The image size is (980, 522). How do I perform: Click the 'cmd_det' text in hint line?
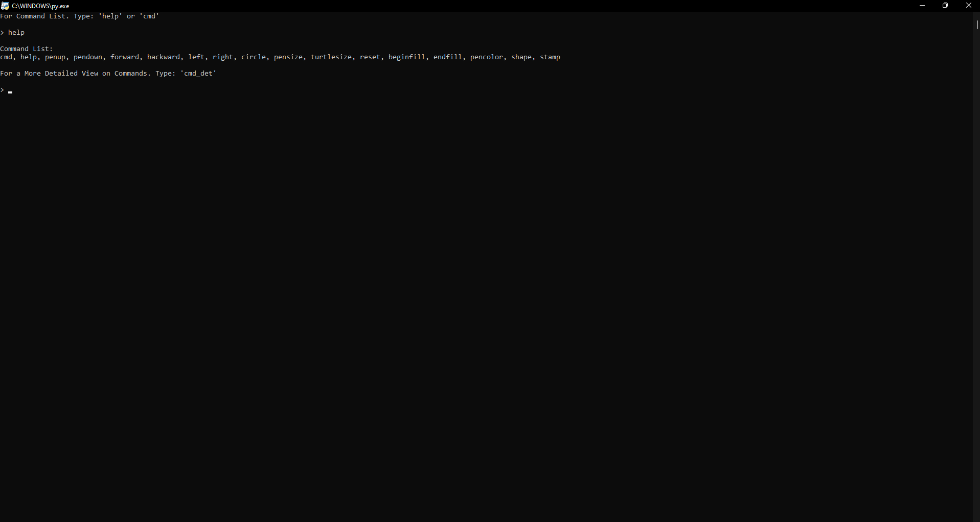pos(198,74)
